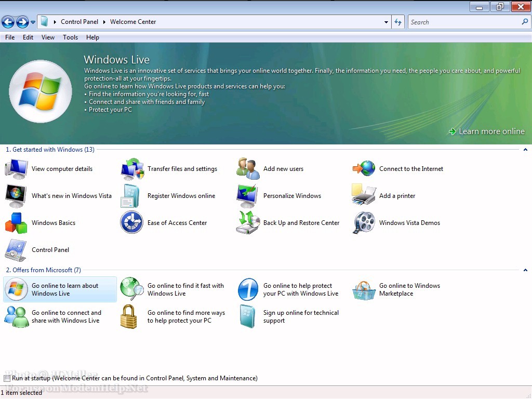
Task: Go back using the Back arrow button
Action: pos(8,22)
